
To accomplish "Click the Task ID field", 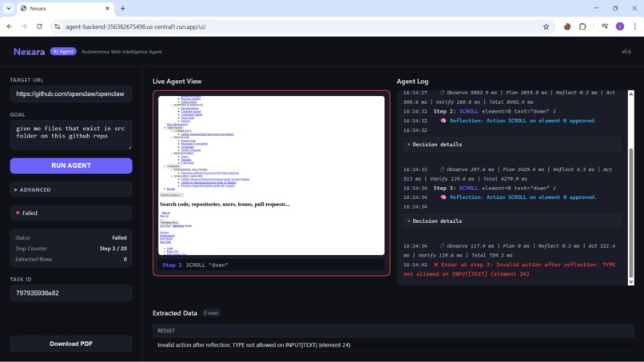I will [x=71, y=293].
